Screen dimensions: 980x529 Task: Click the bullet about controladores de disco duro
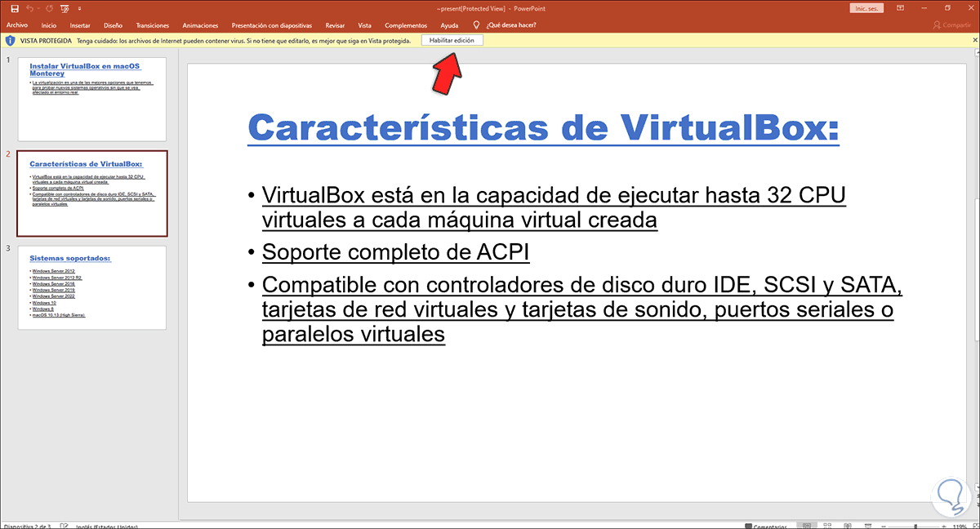[583, 311]
